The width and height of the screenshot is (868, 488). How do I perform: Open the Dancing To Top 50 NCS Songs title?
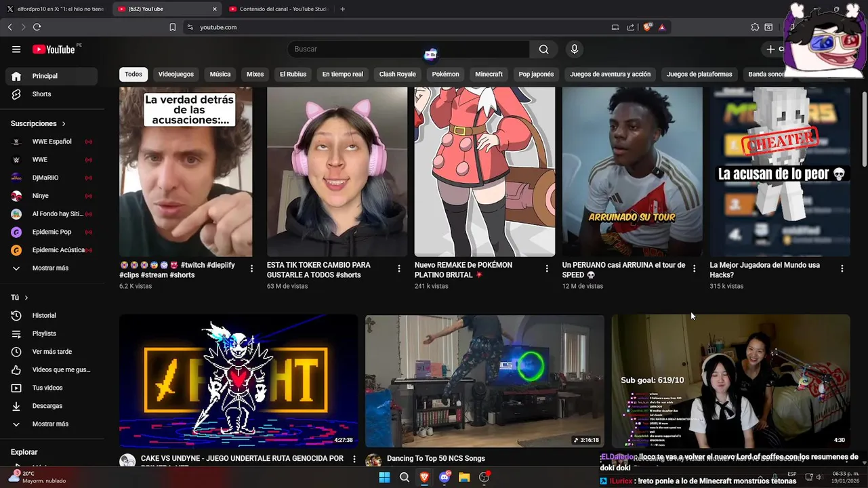coord(436,459)
